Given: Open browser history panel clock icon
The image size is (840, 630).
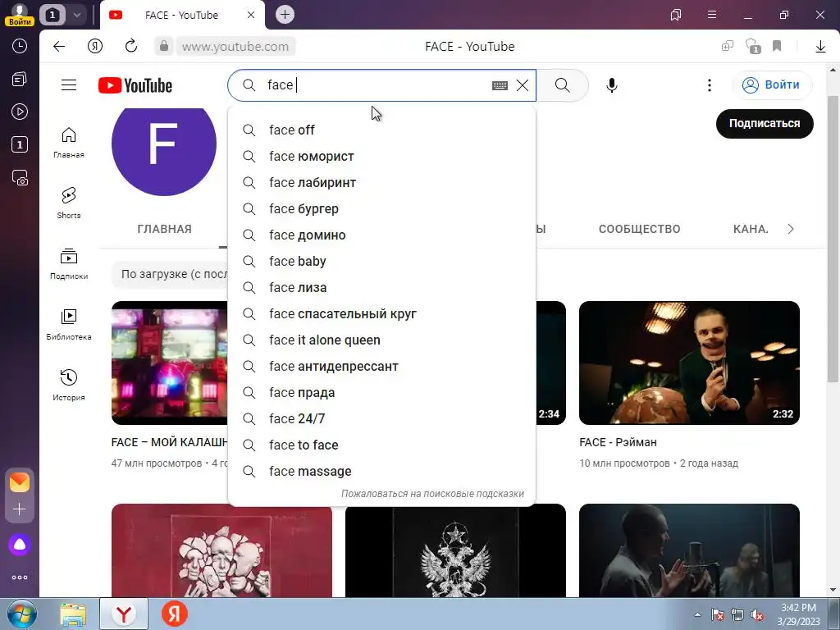Looking at the screenshot, I should point(20,46).
